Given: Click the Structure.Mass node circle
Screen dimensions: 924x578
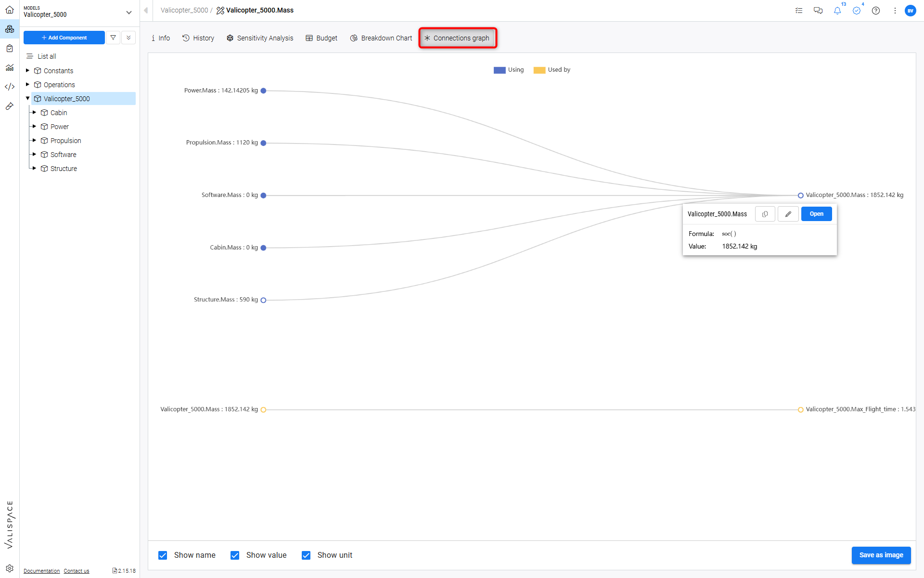Looking at the screenshot, I should point(263,300).
